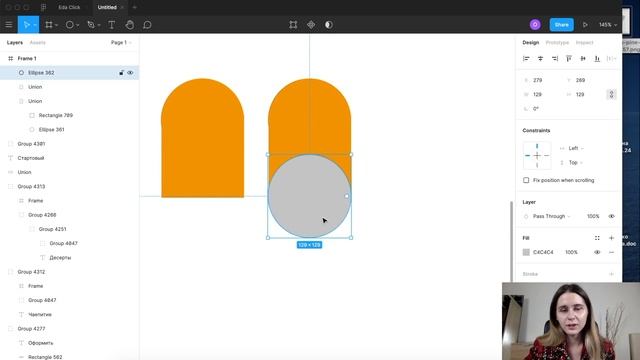
Task: Switch to the Eda Click file tab
Action: [x=69, y=7]
